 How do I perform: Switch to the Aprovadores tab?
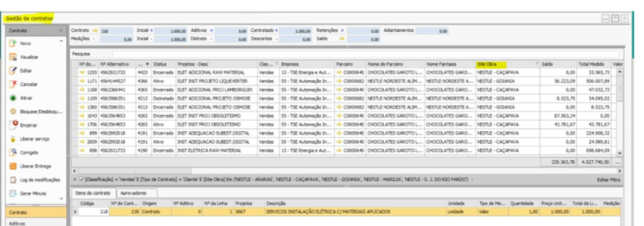point(133,193)
